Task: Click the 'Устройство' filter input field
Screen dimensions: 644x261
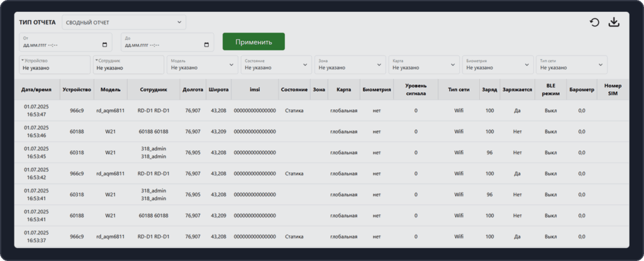Action: pyautogui.click(x=55, y=64)
